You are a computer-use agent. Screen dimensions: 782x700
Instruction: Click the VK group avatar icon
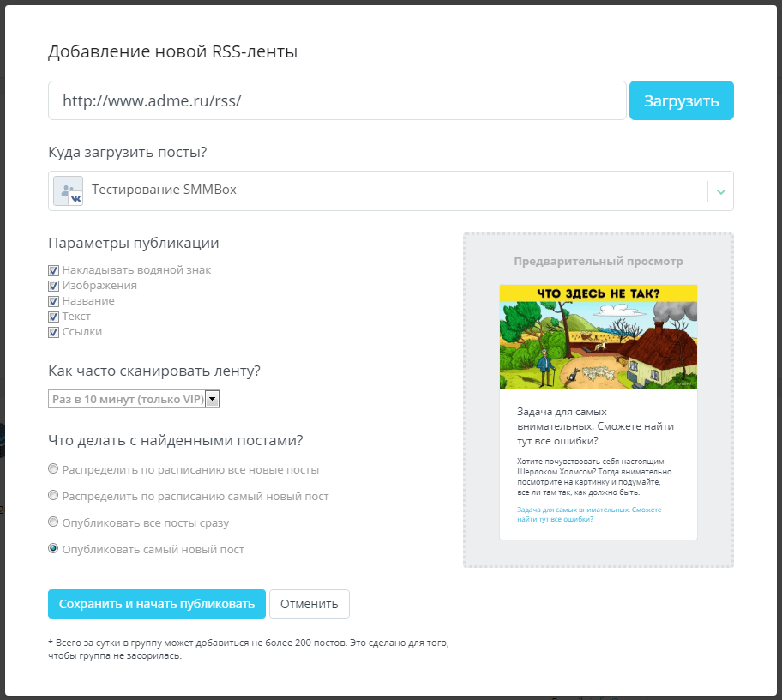coord(68,190)
